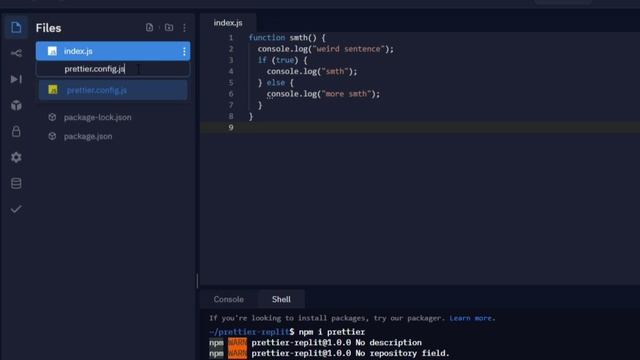Image resolution: width=640 pixels, height=360 pixels.
Task: Click the npm i prettier command text
Action: pyautogui.click(x=331, y=332)
